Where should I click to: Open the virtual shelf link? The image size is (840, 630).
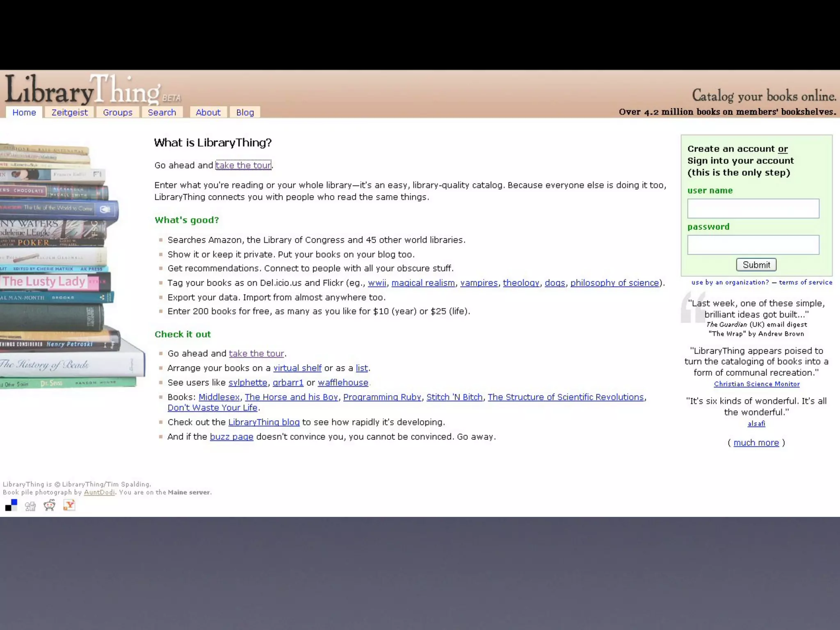coord(297,368)
